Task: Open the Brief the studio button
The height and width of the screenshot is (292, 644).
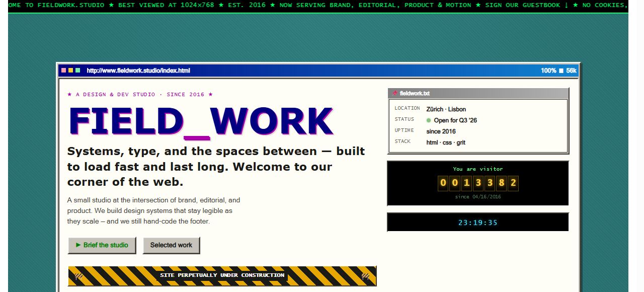Action: pos(102,245)
